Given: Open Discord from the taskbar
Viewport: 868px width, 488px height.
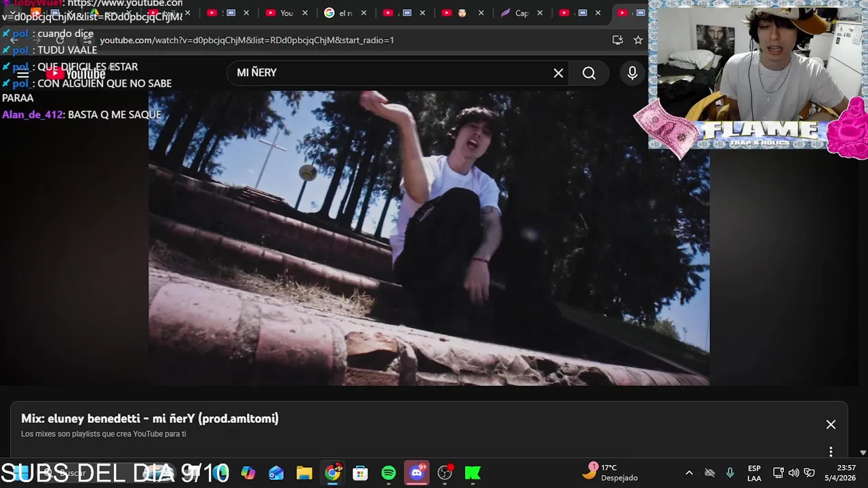Looking at the screenshot, I should click(x=416, y=473).
